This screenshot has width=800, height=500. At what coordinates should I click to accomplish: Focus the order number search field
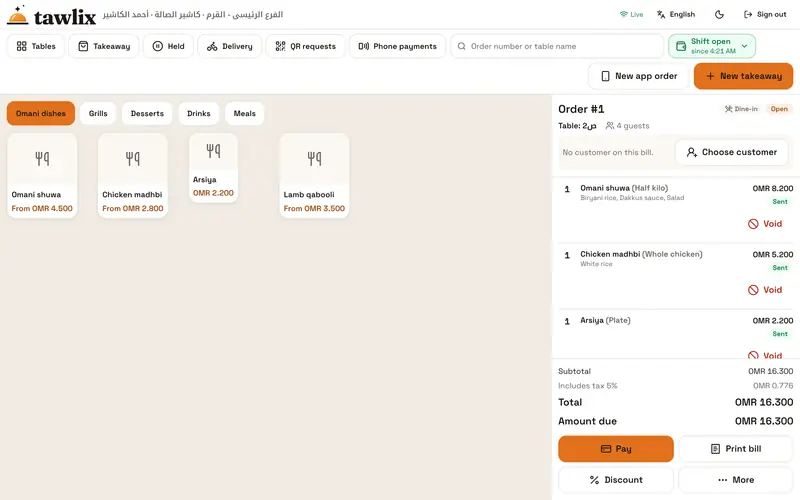pos(557,46)
